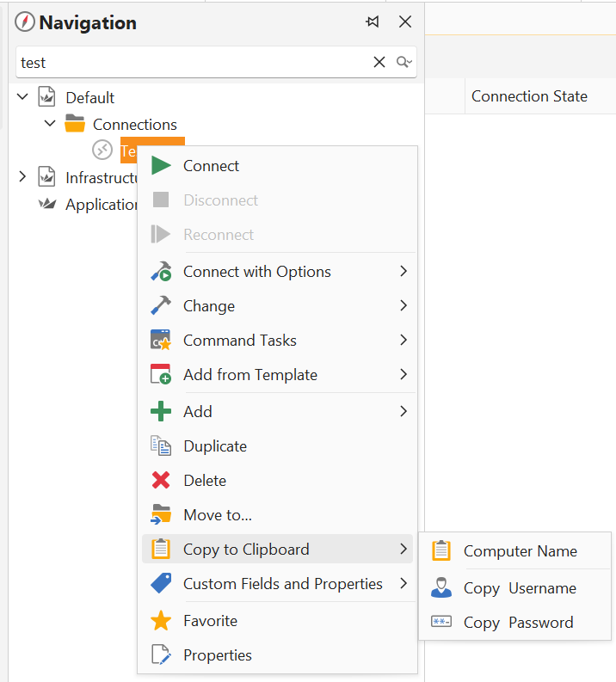Screen dimensions: 616x682
Task: Click the Favorite star icon
Action: pyautogui.click(x=161, y=621)
